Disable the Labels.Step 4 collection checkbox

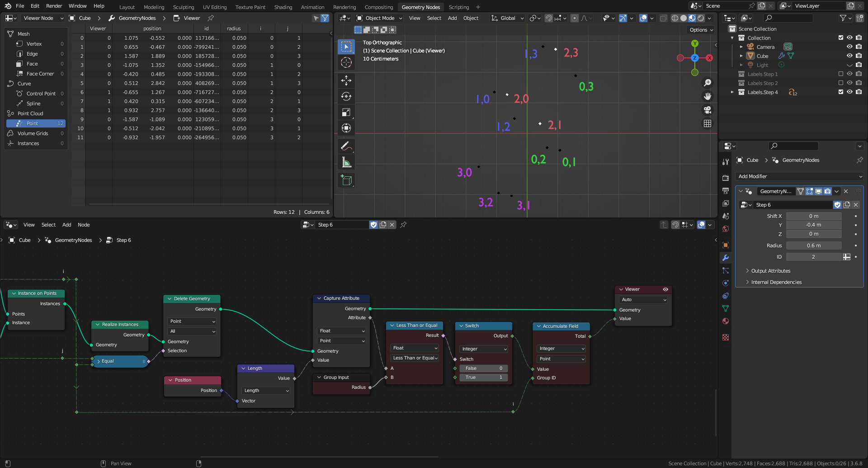[x=841, y=92]
